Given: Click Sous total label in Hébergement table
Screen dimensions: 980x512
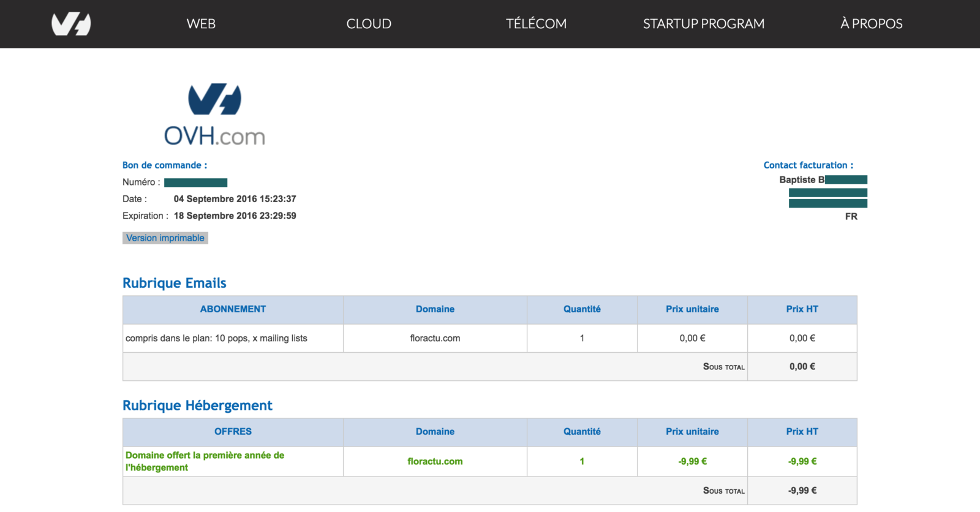Looking at the screenshot, I should [723, 491].
